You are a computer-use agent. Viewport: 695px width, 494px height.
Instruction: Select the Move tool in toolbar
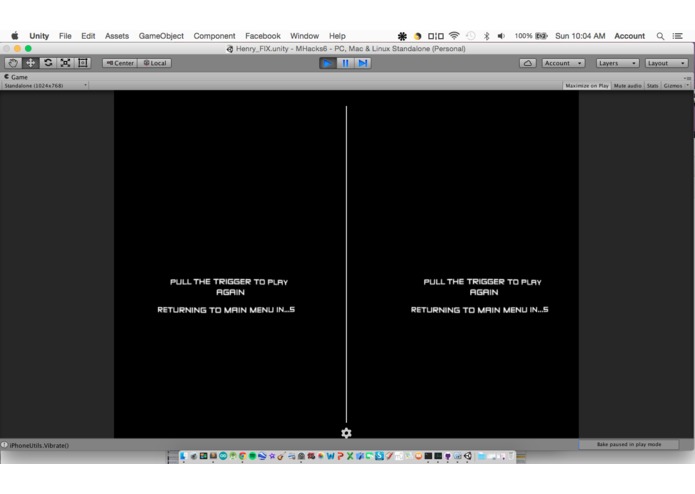pos(30,63)
